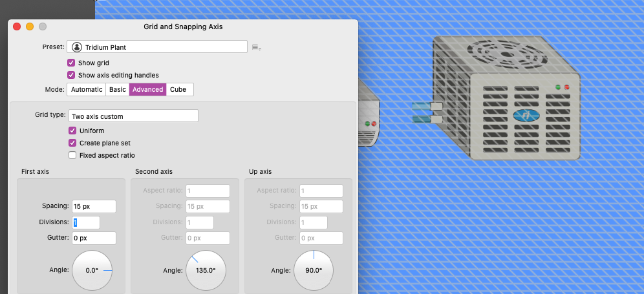Select the Cube mode tab
This screenshot has height=294, width=644.
[178, 89]
